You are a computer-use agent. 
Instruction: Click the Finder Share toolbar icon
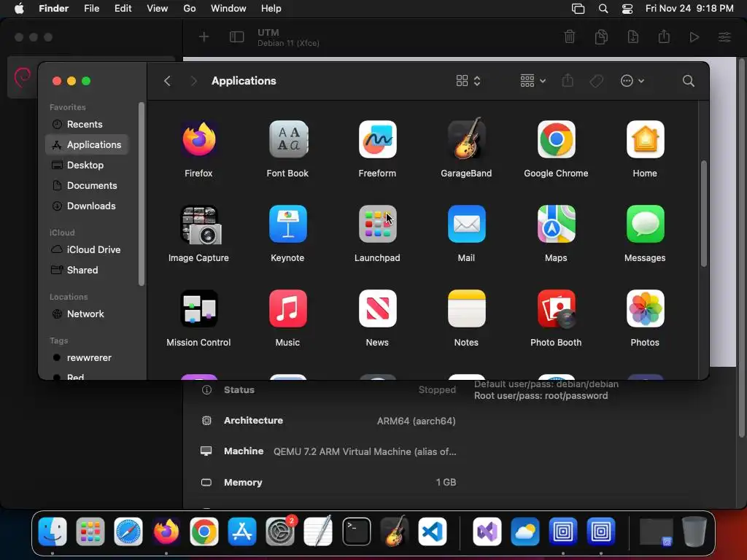(x=568, y=80)
